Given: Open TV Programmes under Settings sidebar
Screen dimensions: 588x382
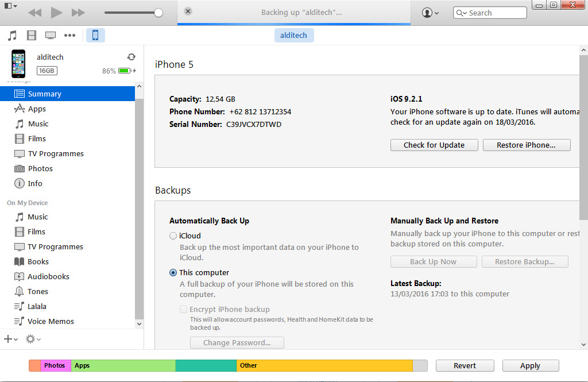Looking at the screenshot, I should [68, 153].
